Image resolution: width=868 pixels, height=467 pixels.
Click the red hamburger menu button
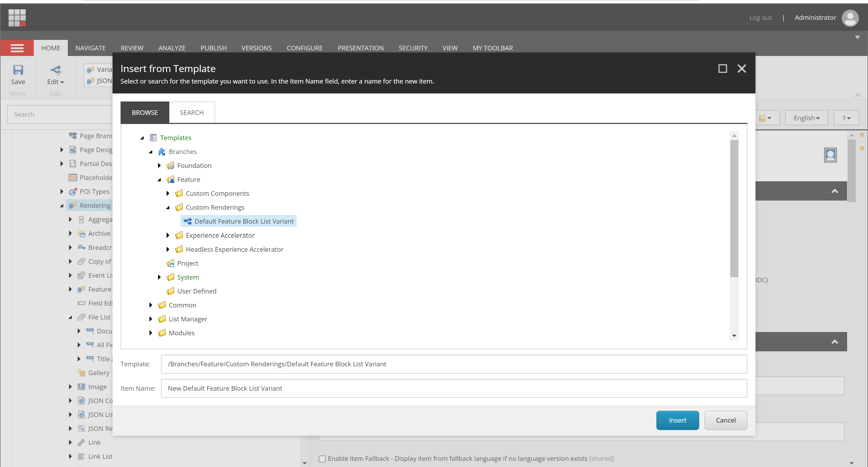(17, 48)
